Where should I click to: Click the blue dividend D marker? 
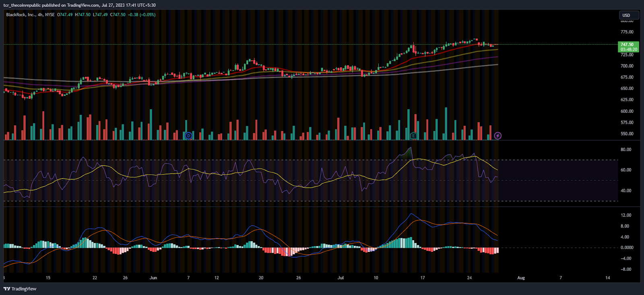click(188, 136)
